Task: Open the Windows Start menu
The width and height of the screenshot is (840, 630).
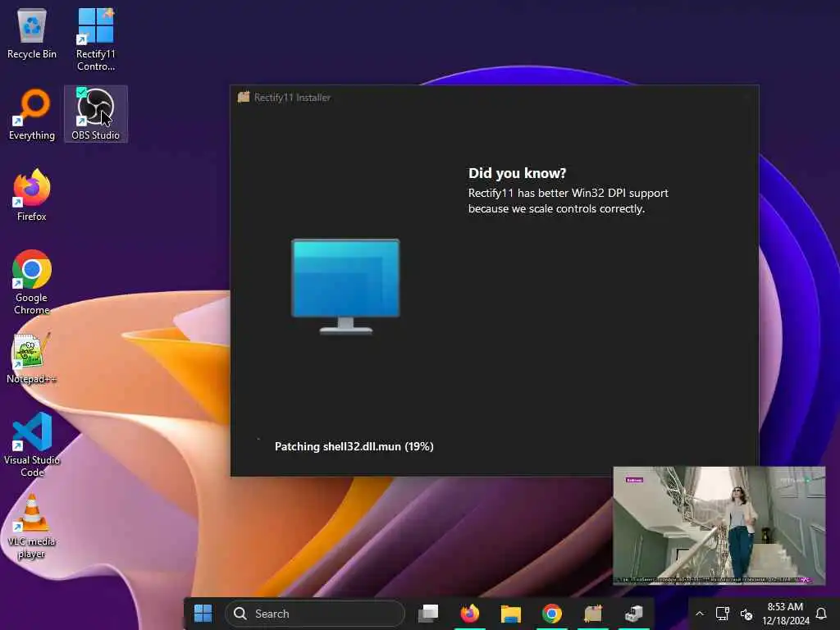Action: [203, 614]
